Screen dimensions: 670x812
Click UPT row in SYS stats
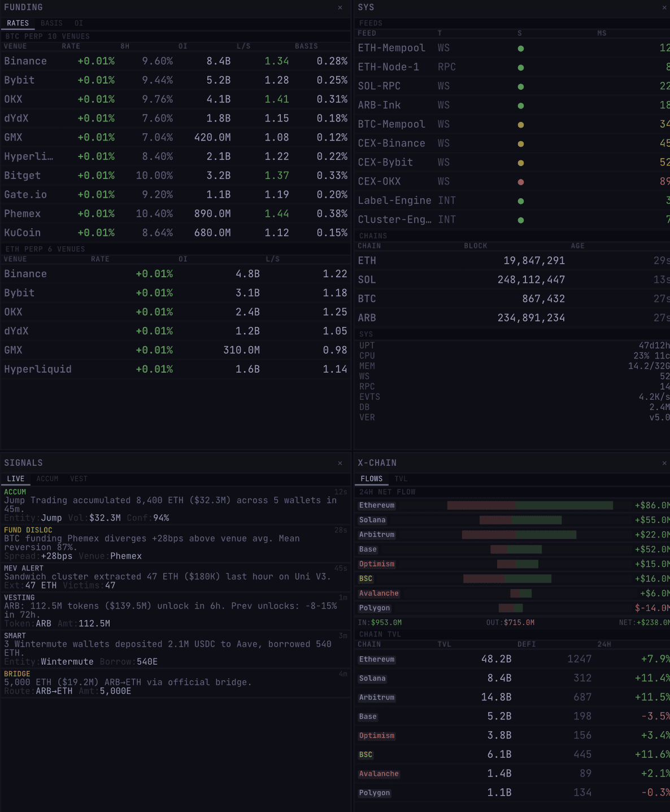[513, 346]
